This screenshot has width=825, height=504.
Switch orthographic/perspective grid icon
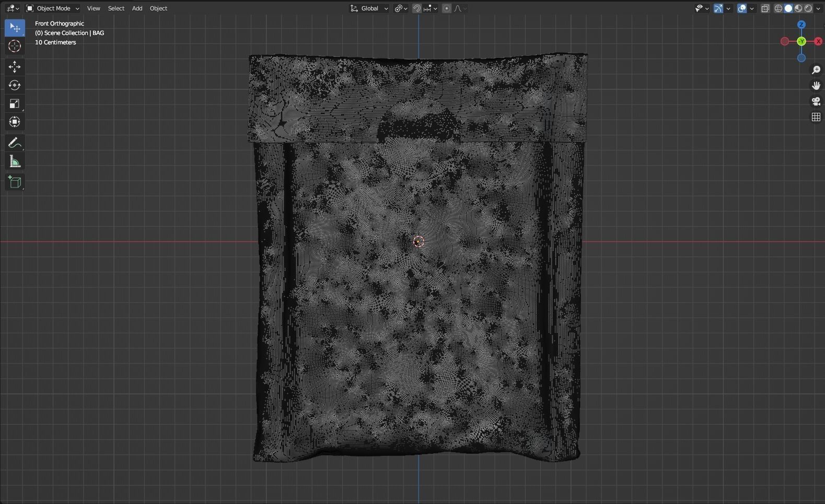tap(816, 117)
